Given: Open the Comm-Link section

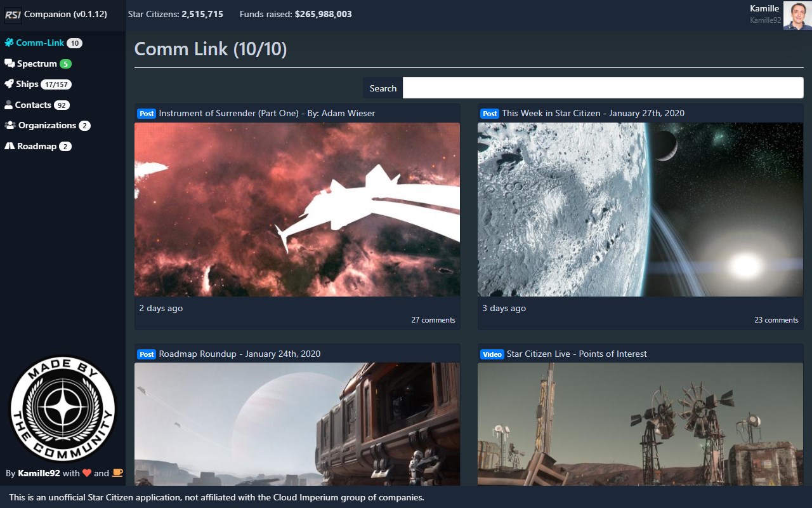Looking at the screenshot, I should [x=40, y=43].
